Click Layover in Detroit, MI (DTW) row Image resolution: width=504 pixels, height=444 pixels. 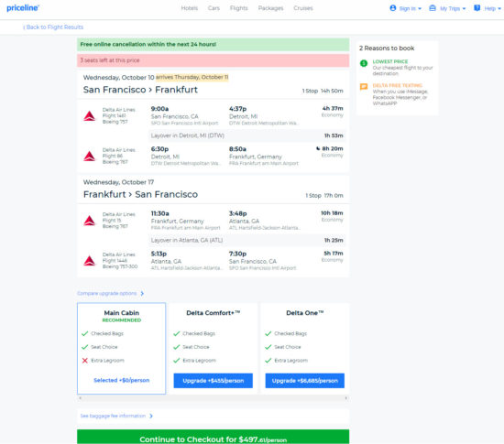pos(247,135)
